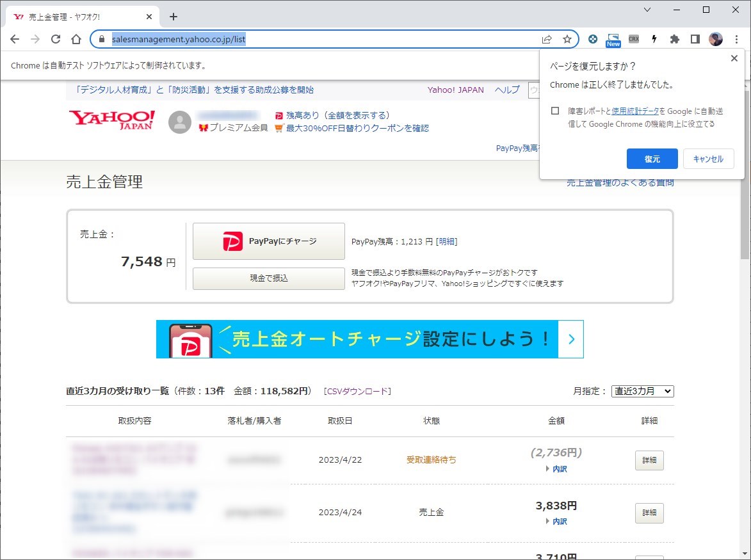The height and width of the screenshot is (560, 751).
Task: Show PayPay balance via 残高あり link
Action: tap(337, 115)
